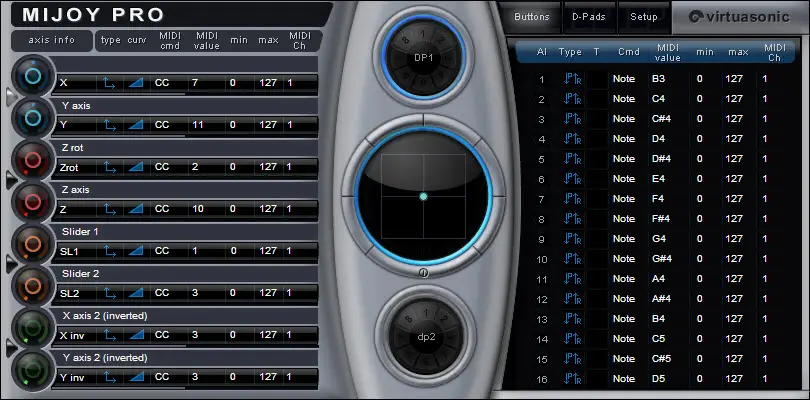Toggle the type icon for button 1

point(572,79)
